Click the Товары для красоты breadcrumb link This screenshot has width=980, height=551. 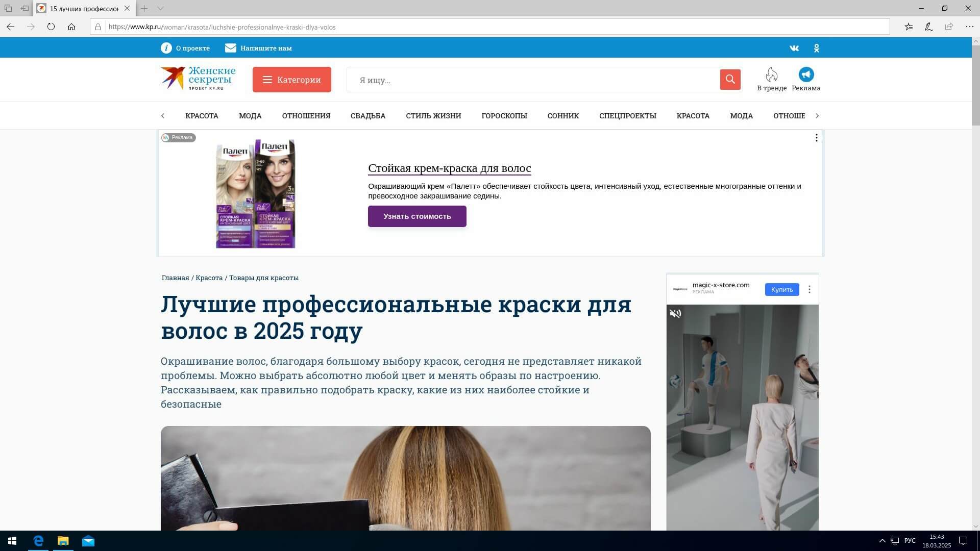click(263, 278)
